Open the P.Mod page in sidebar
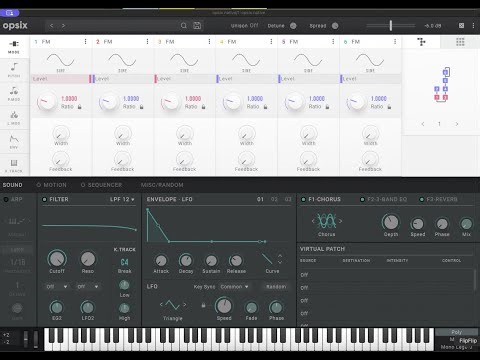This screenshot has width=480, height=360. [x=14, y=94]
